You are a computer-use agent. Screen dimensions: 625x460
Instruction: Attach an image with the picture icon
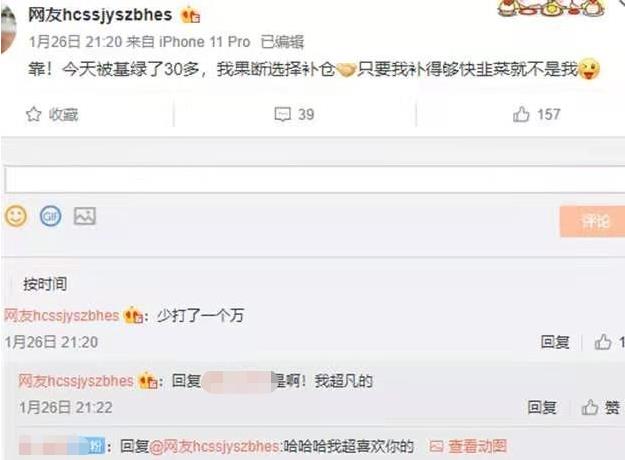click(x=85, y=216)
